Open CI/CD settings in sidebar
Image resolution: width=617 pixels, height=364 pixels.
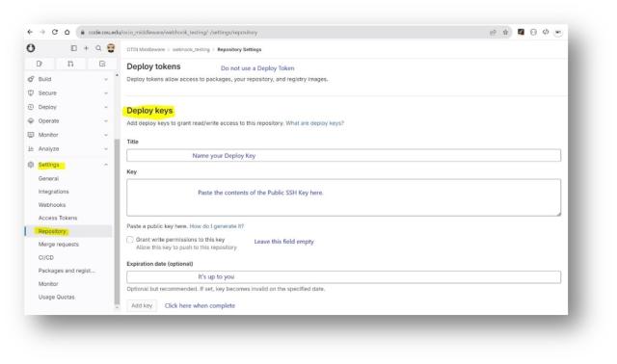[x=46, y=257]
